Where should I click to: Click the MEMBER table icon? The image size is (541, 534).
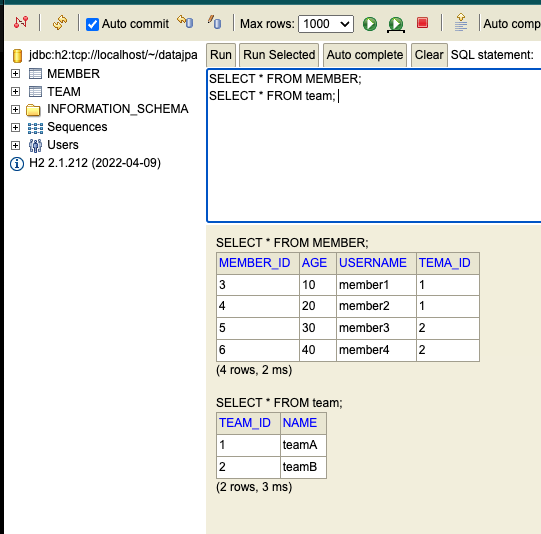coord(35,73)
